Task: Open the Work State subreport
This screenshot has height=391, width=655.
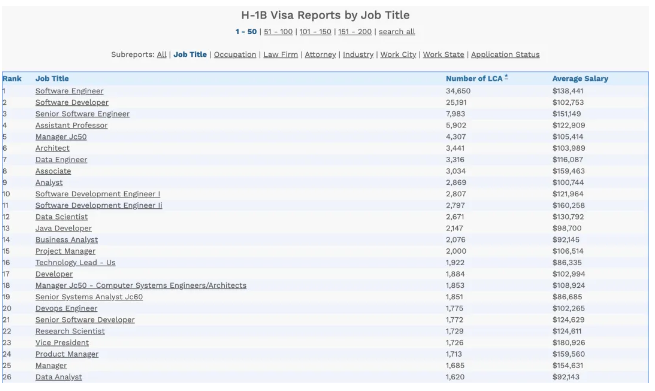Action: (x=444, y=54)
